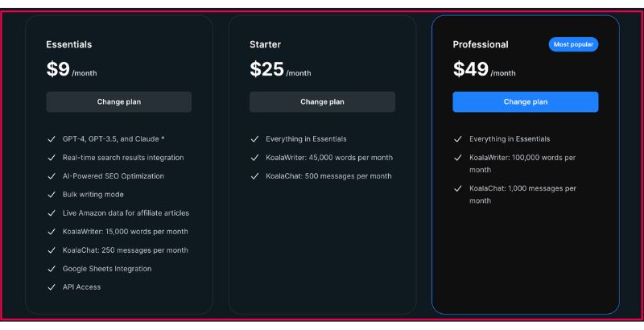The height and width of the screenshot is (330, 644).
Task: Select the Essentials plan title
Action: [x=69, y=44]
